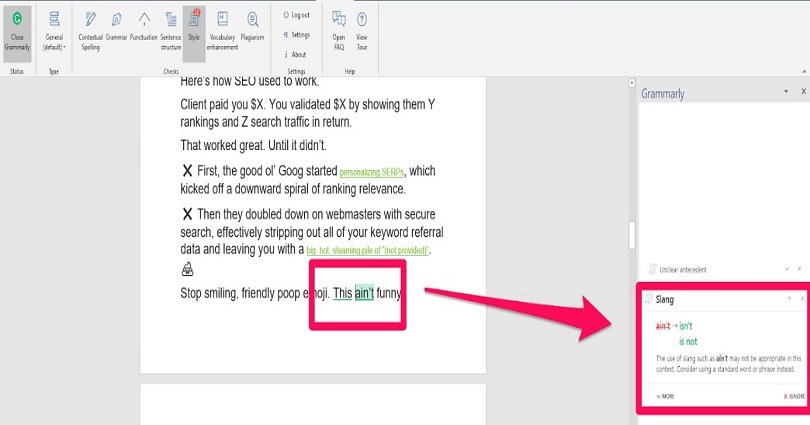Select the Unclear antecedent card title
The height and width of the screenshot is (425, 810).
click(682, 270)
